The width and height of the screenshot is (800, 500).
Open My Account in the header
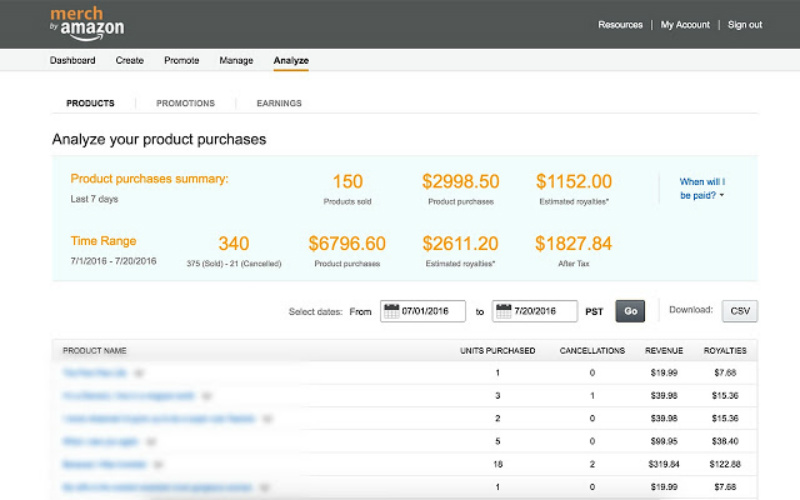pyautogui.click(x=685, y=25)
